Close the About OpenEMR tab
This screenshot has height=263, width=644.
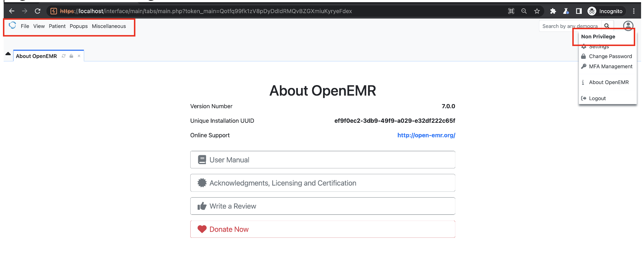tap(79, 56)
